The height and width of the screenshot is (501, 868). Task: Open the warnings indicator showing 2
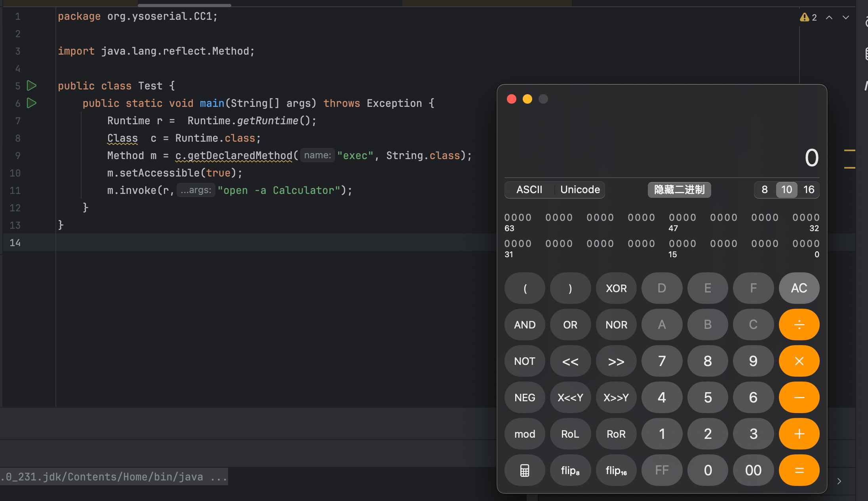pyautogui.click(x=808, y=17)
